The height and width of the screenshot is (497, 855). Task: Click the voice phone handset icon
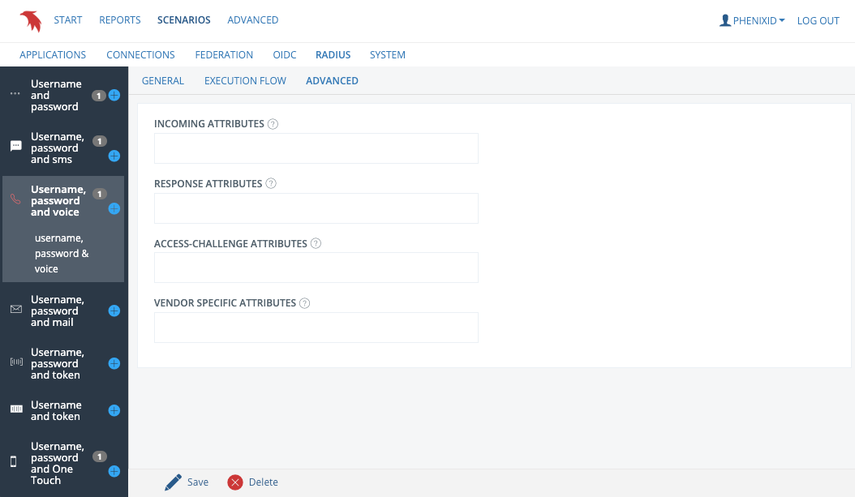pyautogui.click(x=16, y=199)
